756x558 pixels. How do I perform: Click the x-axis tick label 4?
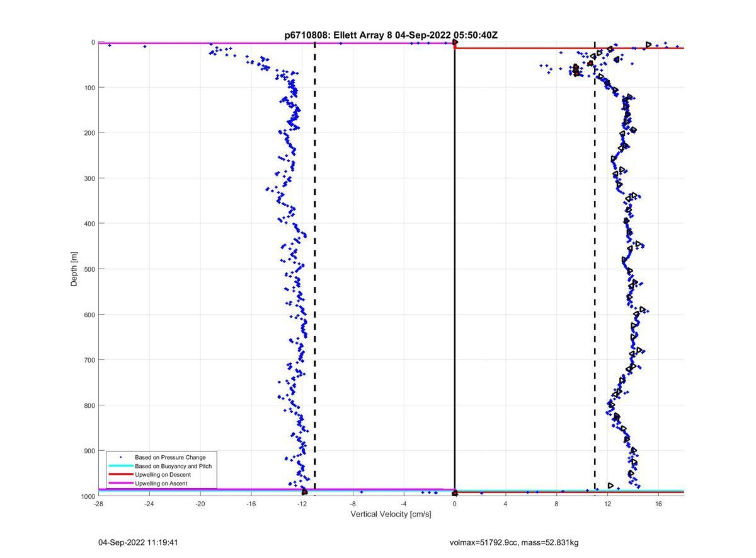505,504
